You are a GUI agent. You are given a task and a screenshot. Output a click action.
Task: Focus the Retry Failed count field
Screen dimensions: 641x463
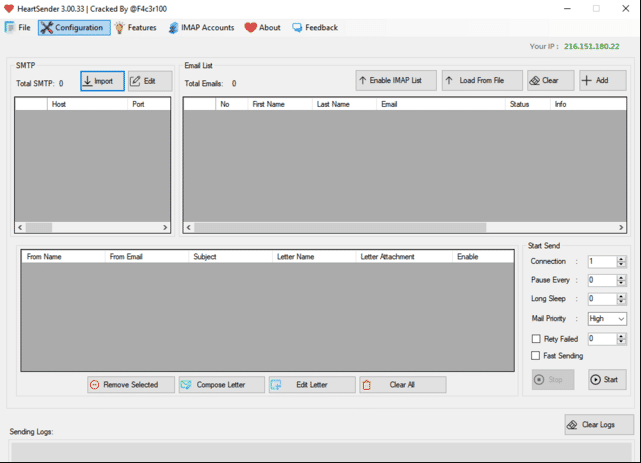(602, 339)
